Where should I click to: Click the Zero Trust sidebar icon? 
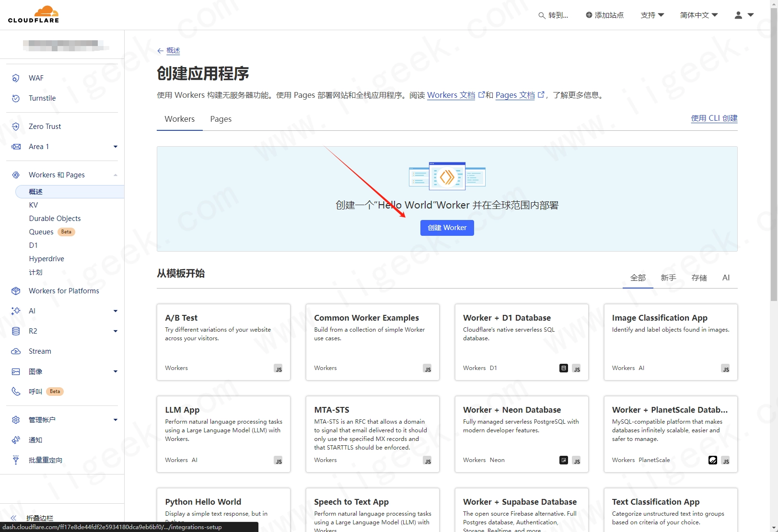point(16,127)
